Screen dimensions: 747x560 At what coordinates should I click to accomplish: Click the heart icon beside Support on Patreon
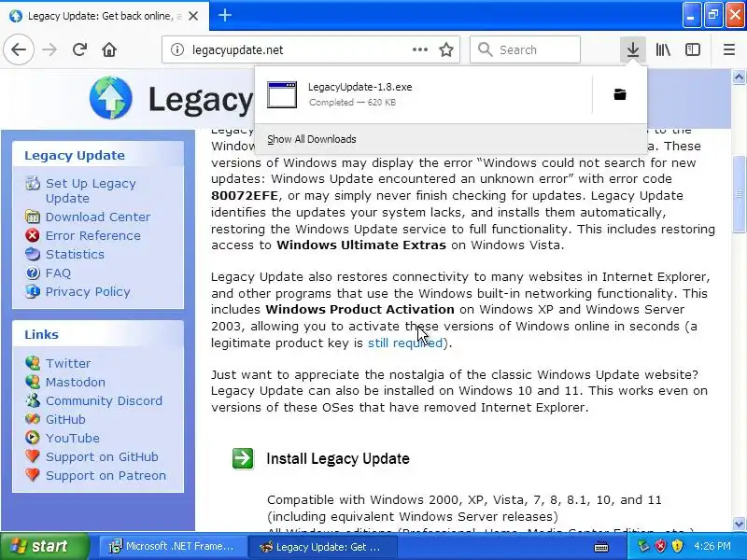(33, 475)
